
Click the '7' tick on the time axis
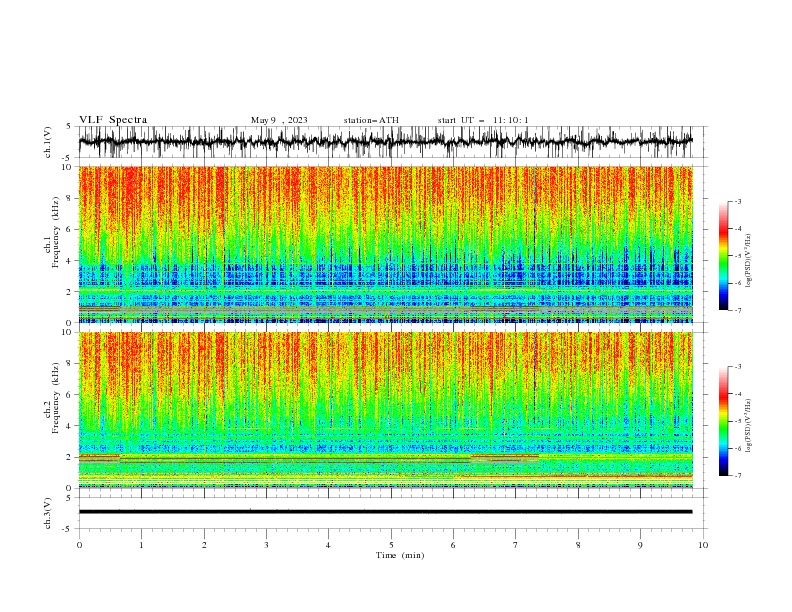516,545
